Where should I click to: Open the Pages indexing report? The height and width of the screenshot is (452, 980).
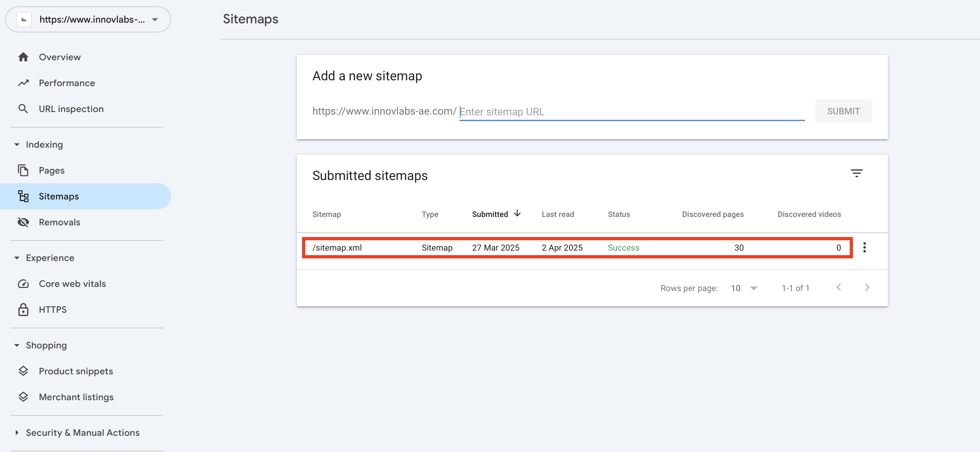coord(52,170)
